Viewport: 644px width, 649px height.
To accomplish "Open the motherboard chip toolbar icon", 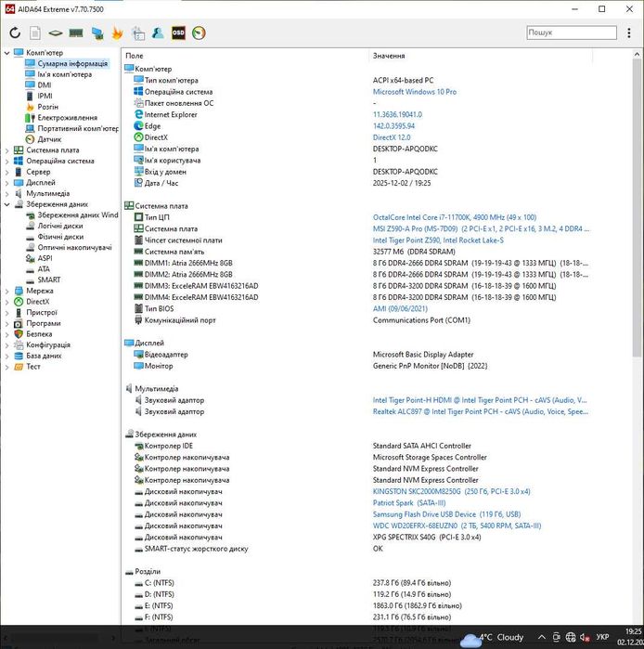I will (x=56, y=32).
